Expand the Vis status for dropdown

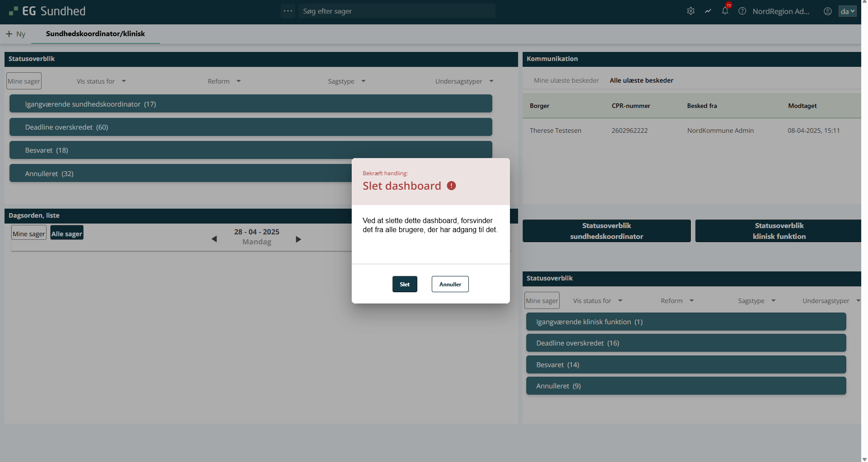click(x=101, y=81)
